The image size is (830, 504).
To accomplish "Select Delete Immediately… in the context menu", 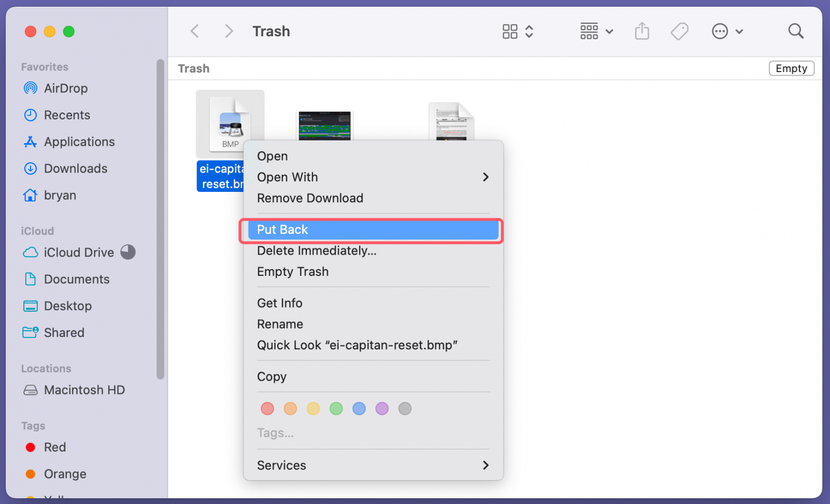I will point(316,251).
